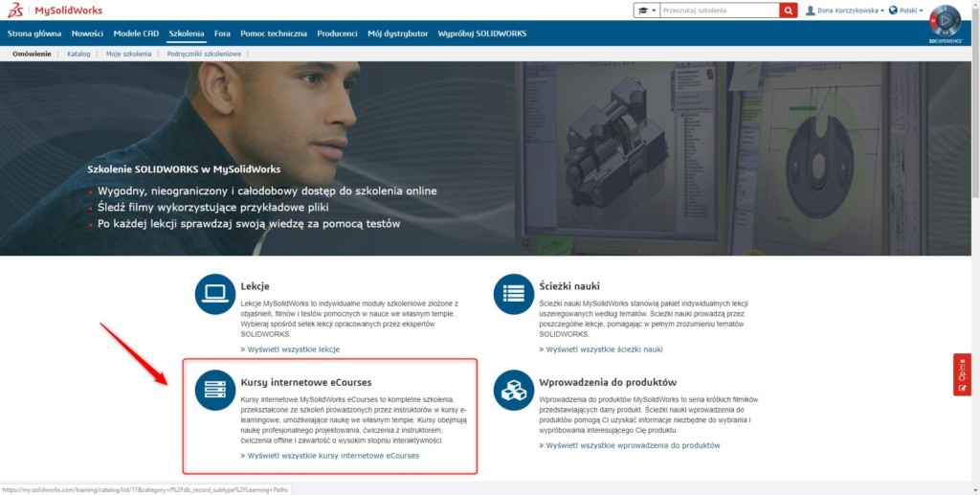Open Wyświetl wszystkie ścieżki nauki link
980x495 pixels.
[601, 349]
